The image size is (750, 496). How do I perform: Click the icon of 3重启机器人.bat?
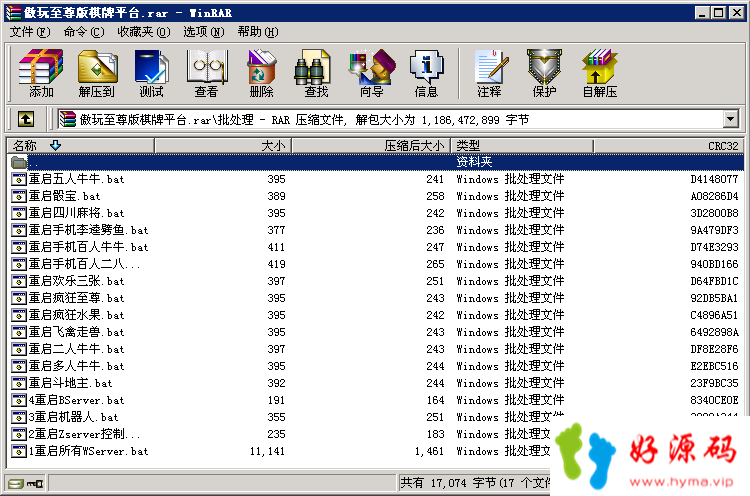(x=19, y=417)
